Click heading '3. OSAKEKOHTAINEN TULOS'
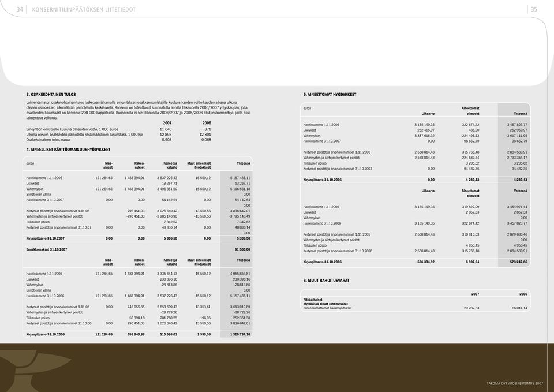 click(x=51, y=94)
